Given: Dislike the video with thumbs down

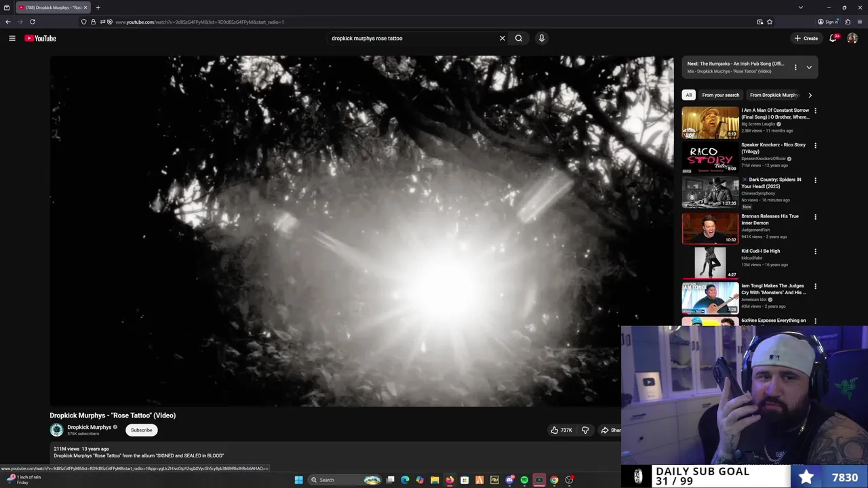Looking at the screenshot, I should (585, 430).
